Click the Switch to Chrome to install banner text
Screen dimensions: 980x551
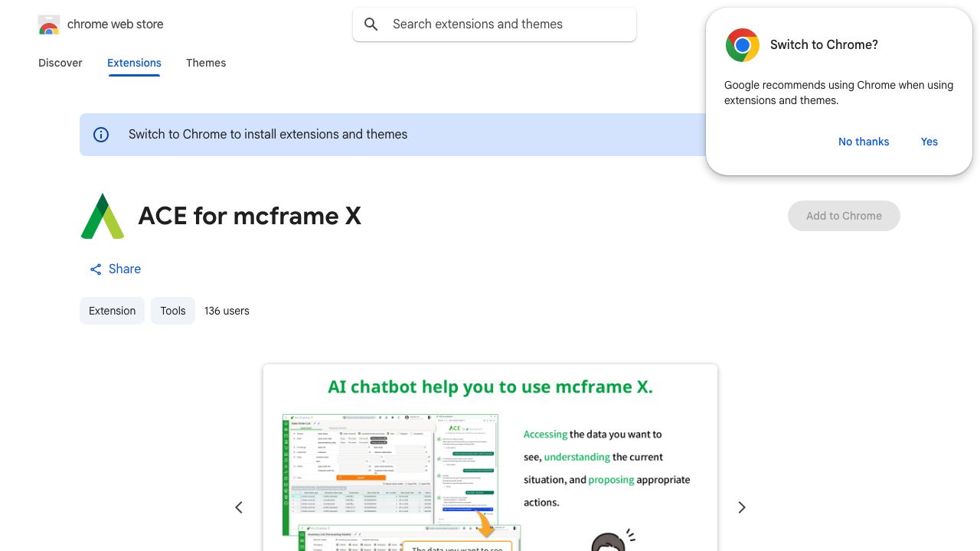pos(268,135)
